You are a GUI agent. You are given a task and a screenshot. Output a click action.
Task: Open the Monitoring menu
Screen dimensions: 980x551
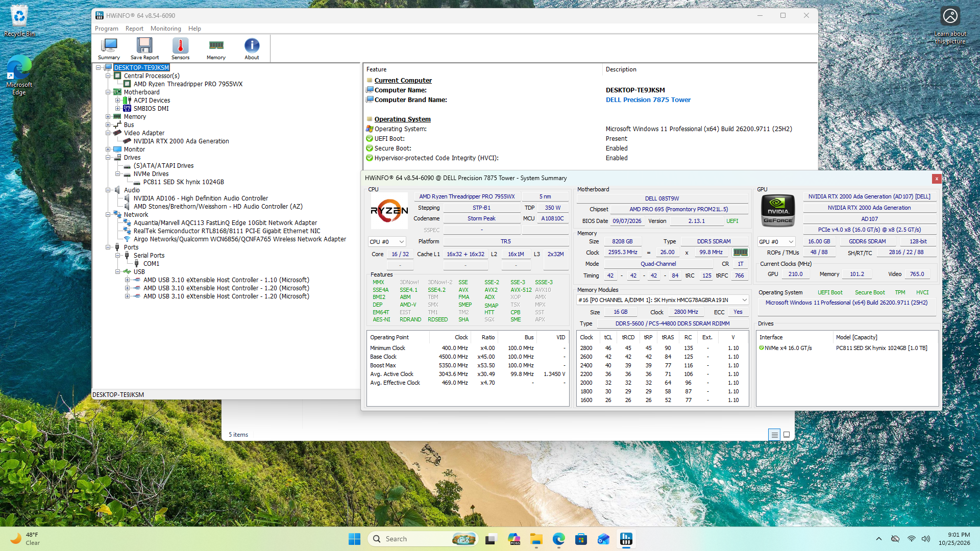pos(165,29)
